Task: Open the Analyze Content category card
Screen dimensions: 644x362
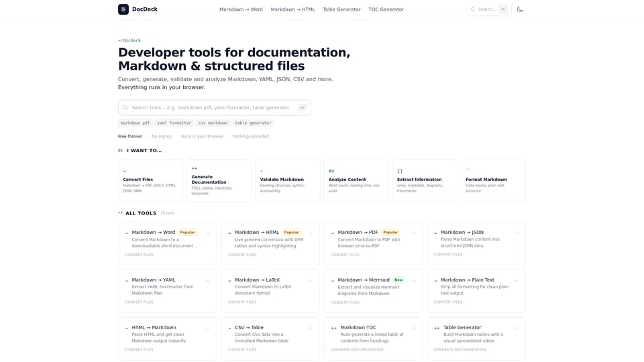Action: pos(356,180)
